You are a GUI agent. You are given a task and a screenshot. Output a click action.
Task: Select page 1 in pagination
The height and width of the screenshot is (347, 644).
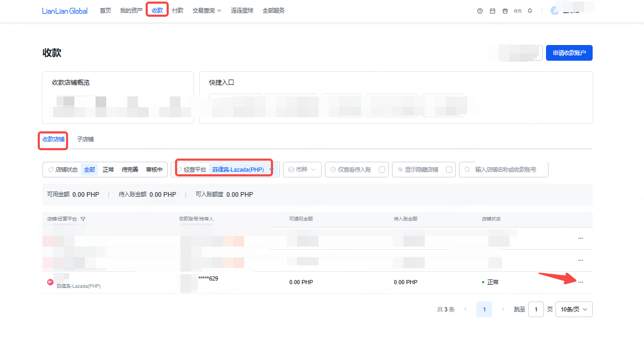point(484,309)
